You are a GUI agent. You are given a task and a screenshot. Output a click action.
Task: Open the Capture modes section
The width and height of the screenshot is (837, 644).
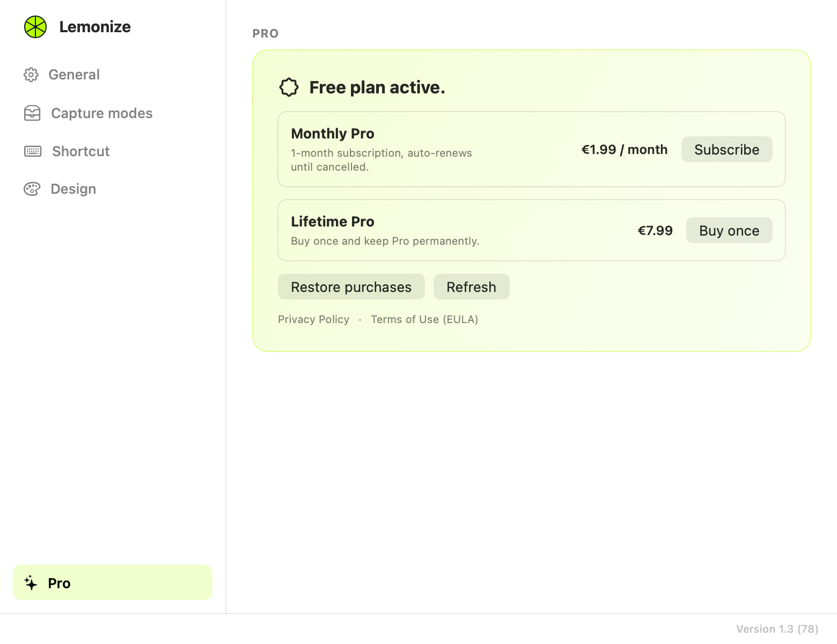pos(113,113)
